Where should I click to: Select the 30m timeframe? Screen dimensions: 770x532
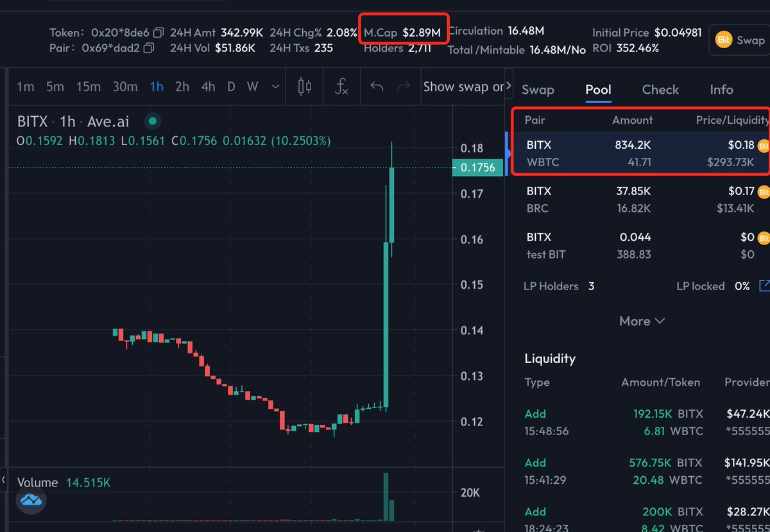(124, 87)
